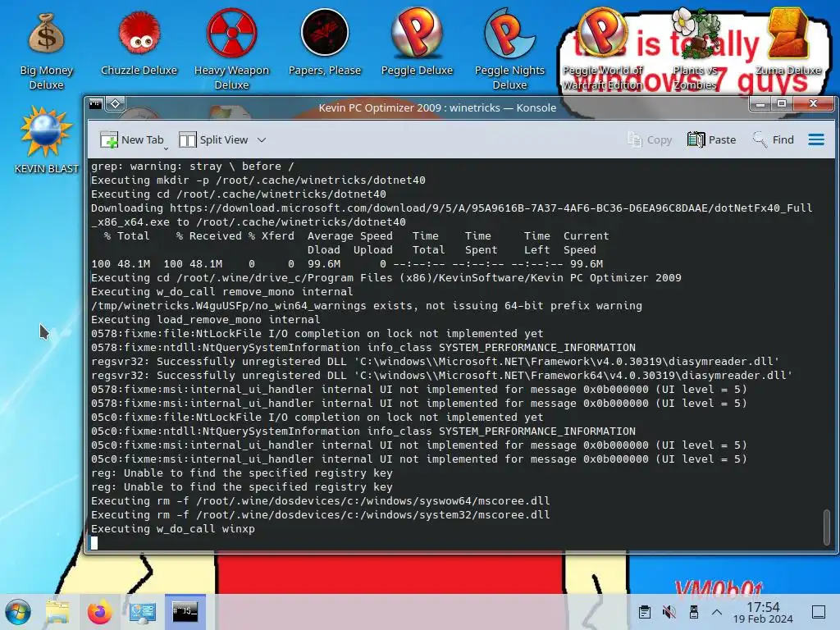Click the Konsole vertical scrollbar handle

click(827, 527)
